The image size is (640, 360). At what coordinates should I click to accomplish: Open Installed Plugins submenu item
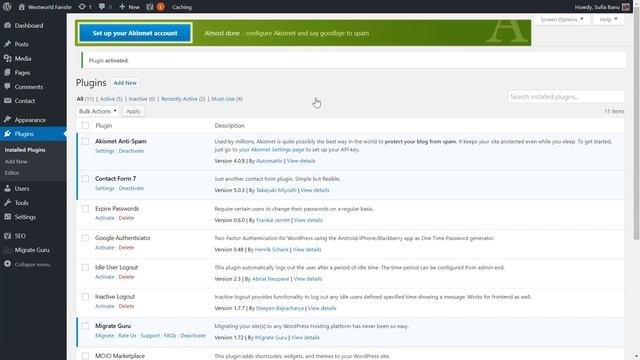[25, 150]
